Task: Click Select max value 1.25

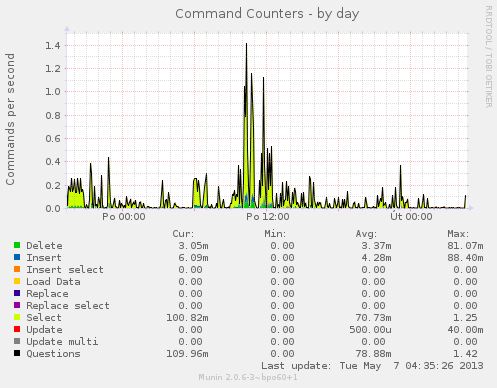Action: (x=465, y=318)
